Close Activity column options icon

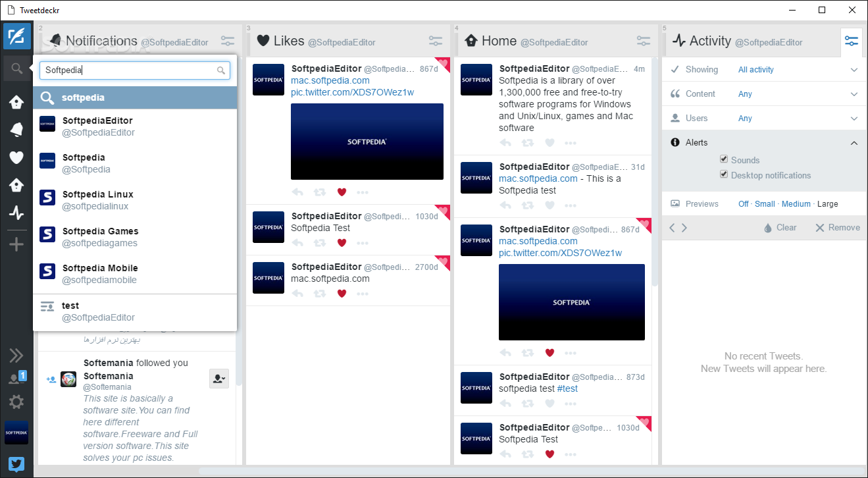coord(852,41)
